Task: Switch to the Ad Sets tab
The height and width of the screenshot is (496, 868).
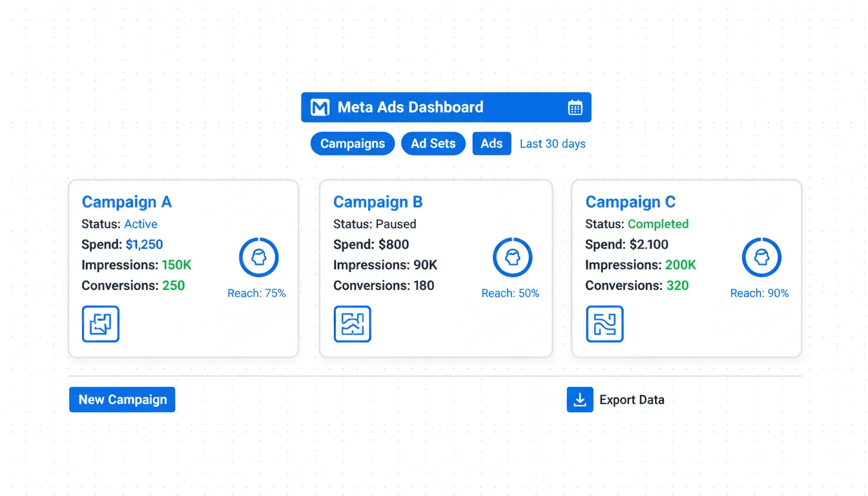Action: tap(433, 143)
